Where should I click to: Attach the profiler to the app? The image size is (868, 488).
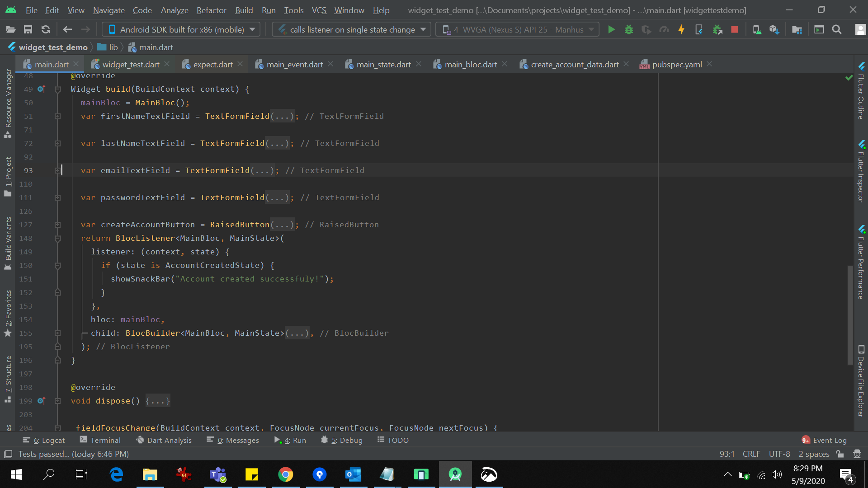[x=665, y=29]
